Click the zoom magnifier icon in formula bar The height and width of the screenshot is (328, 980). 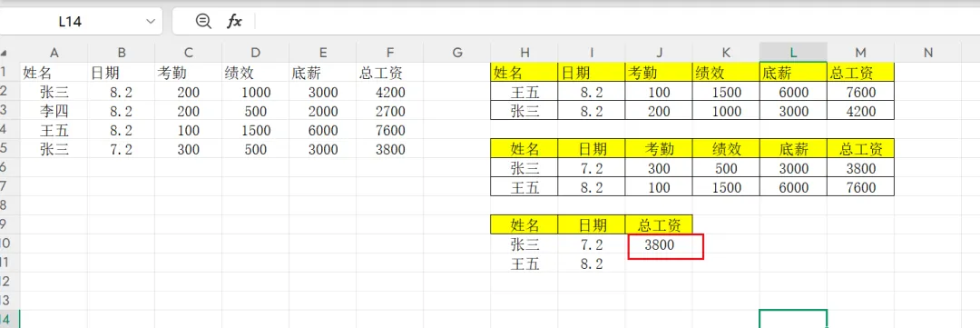coord(203,21)
